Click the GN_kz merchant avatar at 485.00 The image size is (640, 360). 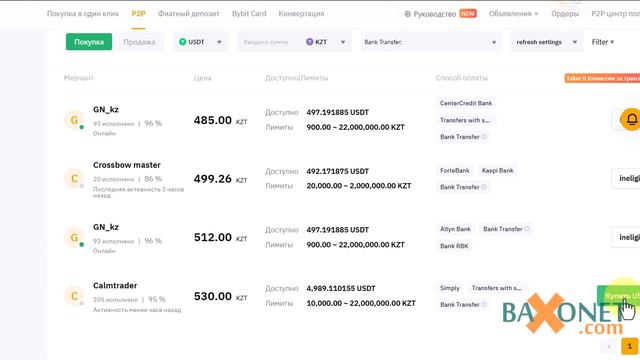point(74,120)
